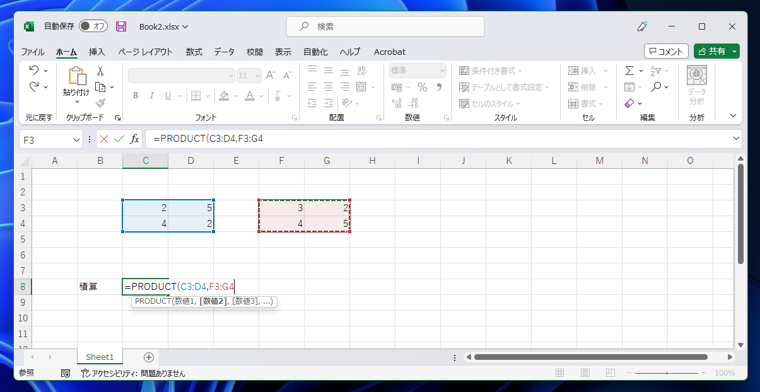Click the save disk icon

pyautogui.click(x=121, y=27)
